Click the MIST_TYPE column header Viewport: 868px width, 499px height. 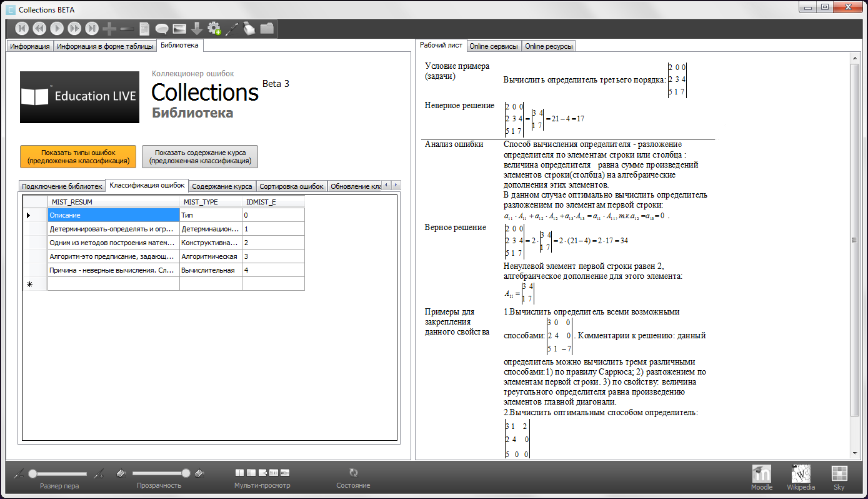pos(211,201)
